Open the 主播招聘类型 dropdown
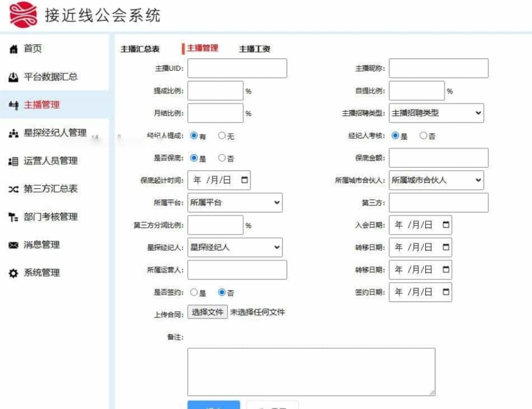 [435, 113]
